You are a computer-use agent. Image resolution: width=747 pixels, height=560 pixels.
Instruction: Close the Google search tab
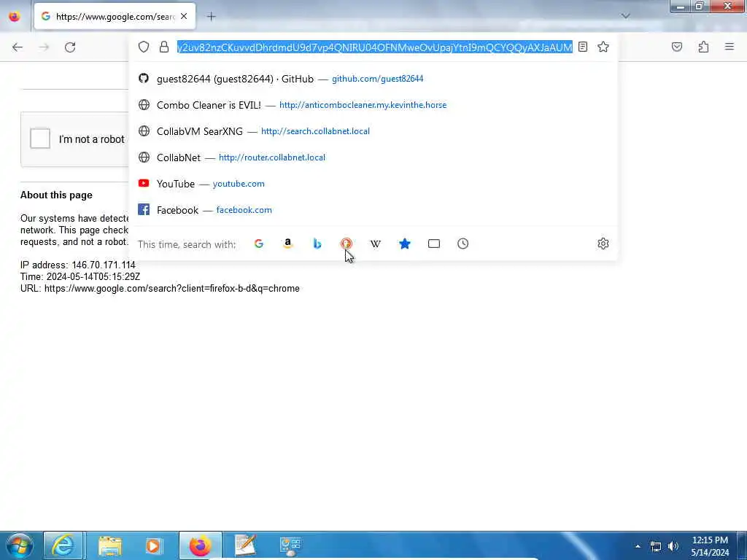click(184, 16)
